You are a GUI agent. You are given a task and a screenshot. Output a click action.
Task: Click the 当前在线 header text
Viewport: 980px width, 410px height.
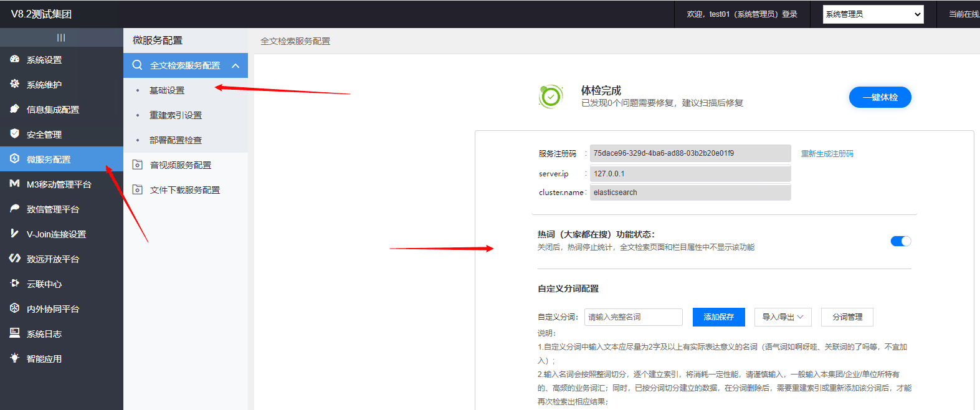964,14
